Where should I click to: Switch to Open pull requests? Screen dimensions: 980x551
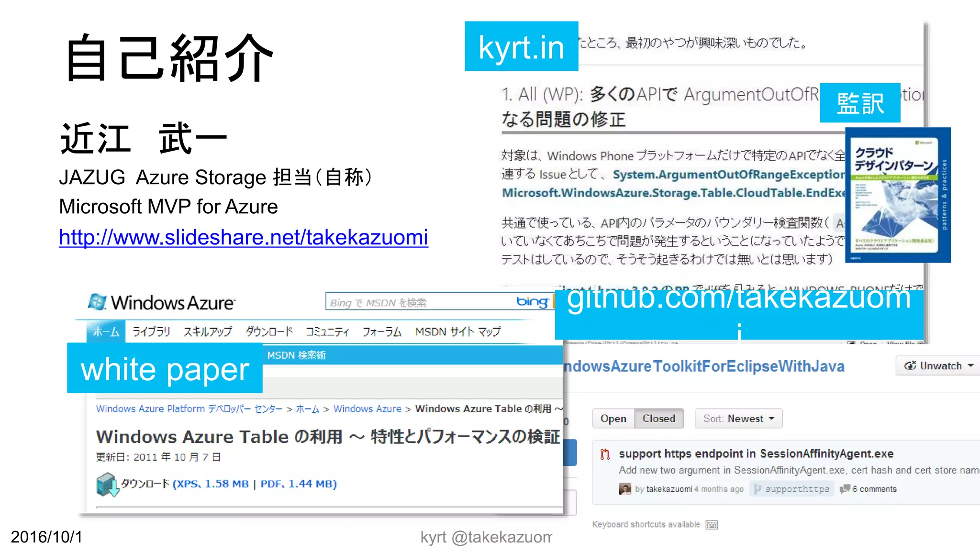click(613, 419)
